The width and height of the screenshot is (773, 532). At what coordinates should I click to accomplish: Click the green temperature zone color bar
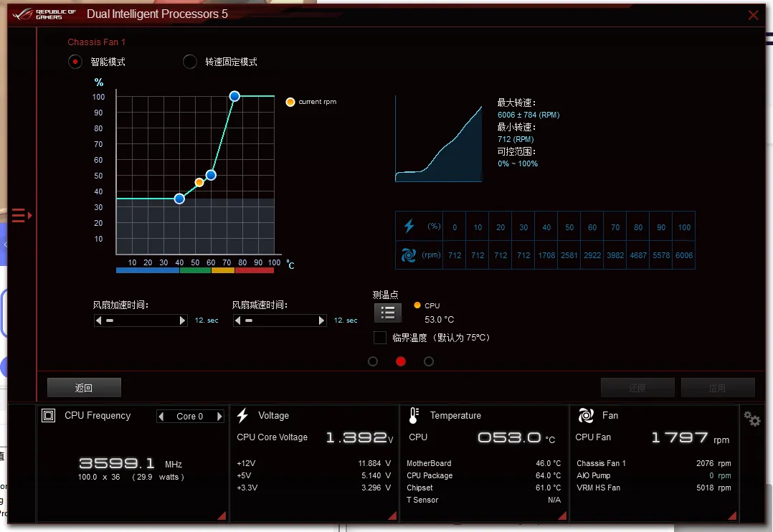(195, 270)
